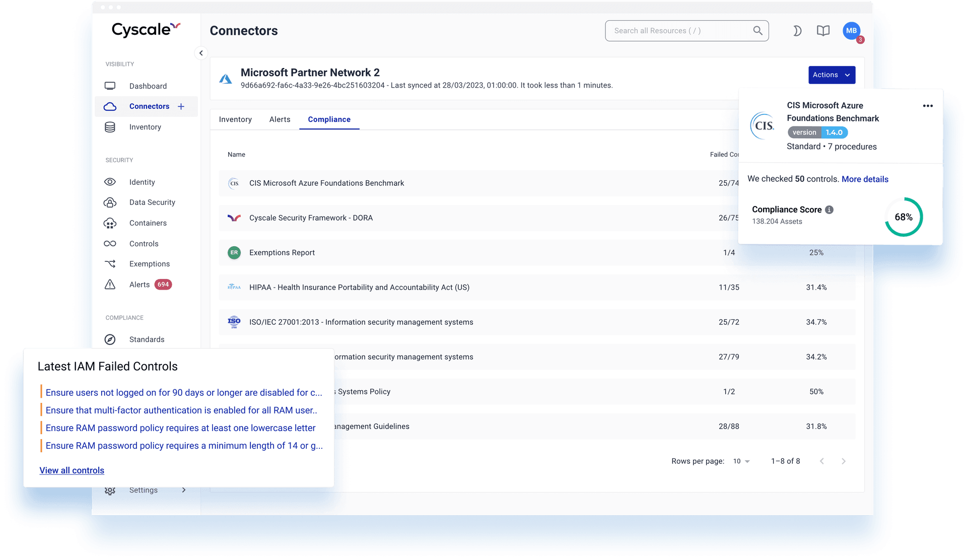Open the CIS card three-dots menu
Screen dimensions: 967x560
coord(928,106)
